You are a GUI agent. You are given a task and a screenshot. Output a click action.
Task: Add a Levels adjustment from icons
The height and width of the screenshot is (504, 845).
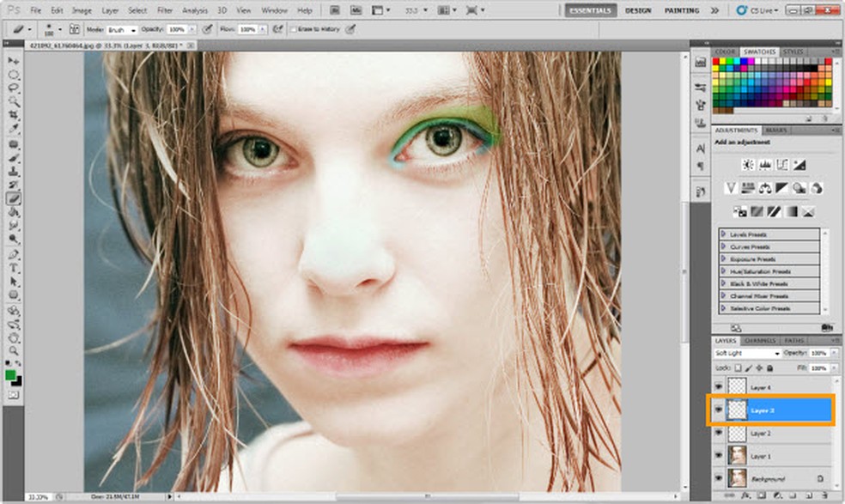[765, 164]
